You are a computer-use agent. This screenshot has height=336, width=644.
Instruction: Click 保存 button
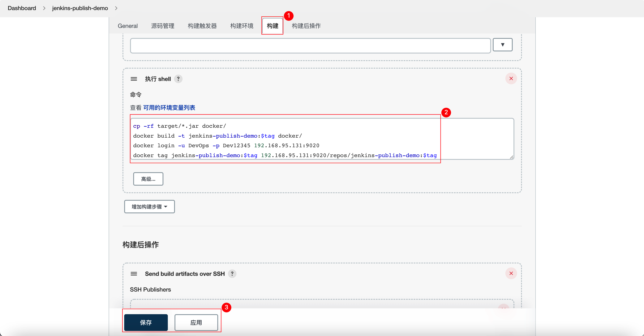(x=146, y=322)
